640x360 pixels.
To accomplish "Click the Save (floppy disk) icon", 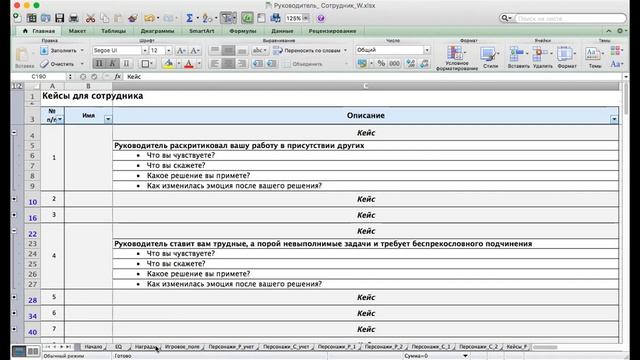I will (x=60, y=18).
